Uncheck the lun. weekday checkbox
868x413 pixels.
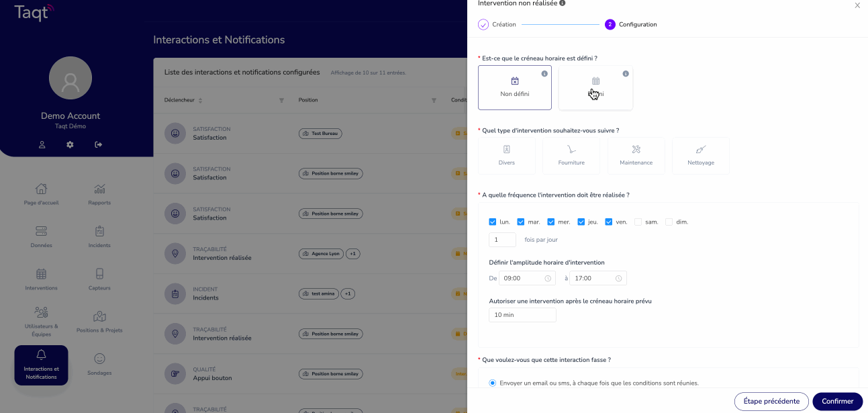click(493, 222)
